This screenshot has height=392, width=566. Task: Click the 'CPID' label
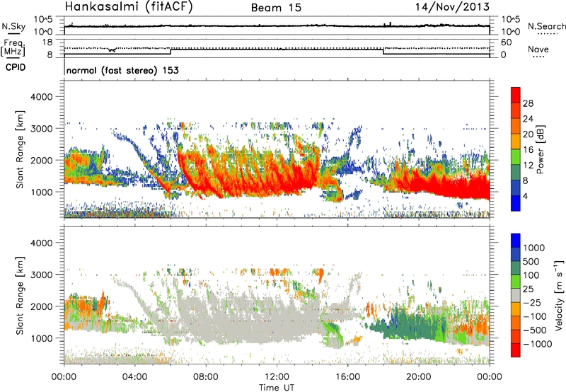tap(16, 67)
